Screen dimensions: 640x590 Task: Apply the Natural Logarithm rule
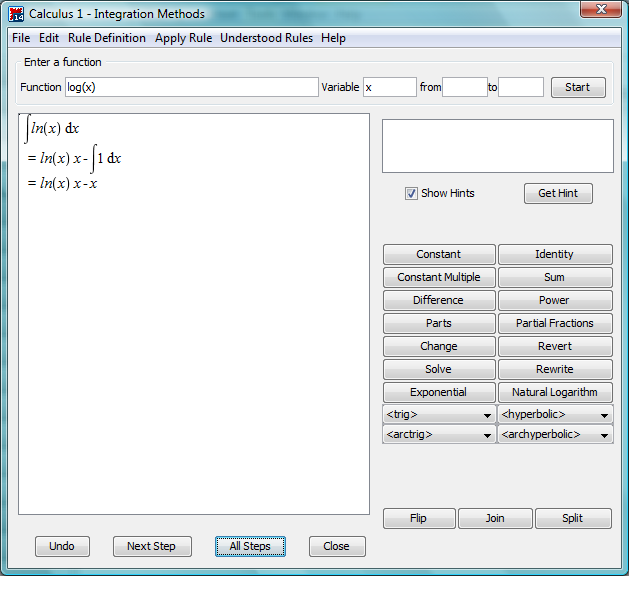(555, 392)
